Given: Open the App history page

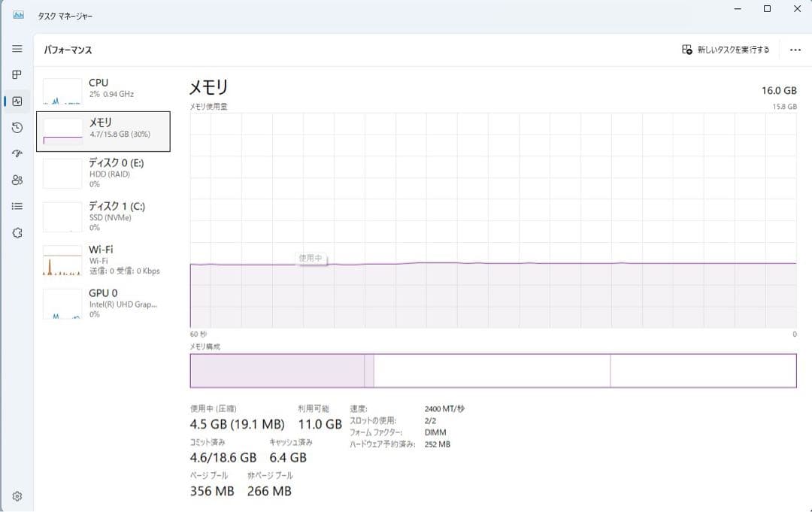Looking at the screenshot, I should pyautogui.click(x=17, y=127).
